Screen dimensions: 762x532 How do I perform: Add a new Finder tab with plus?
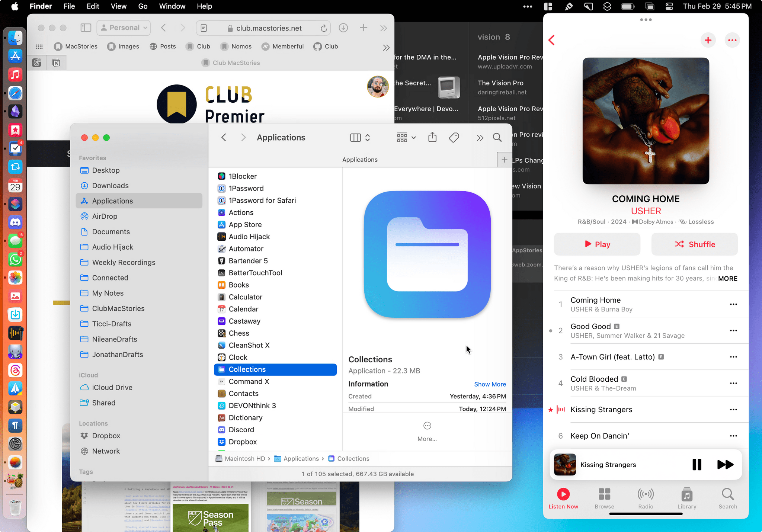click(x=505, y=160)
